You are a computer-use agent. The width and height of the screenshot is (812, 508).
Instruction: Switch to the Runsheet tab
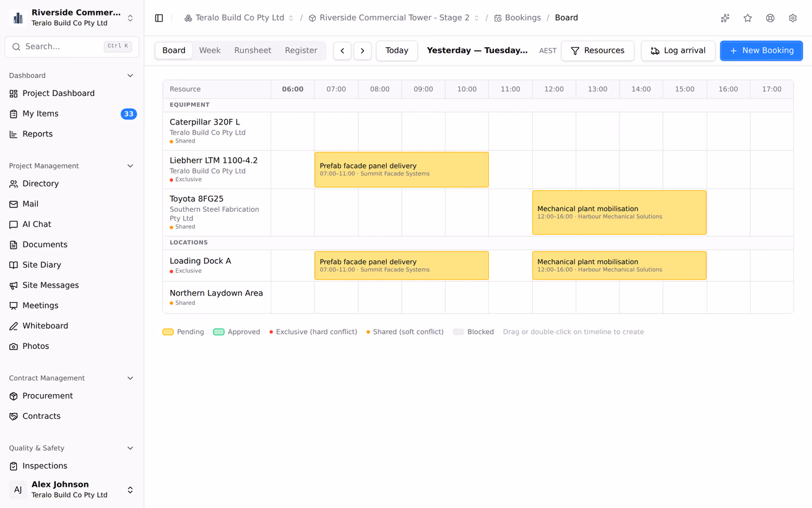click(253, 51)
